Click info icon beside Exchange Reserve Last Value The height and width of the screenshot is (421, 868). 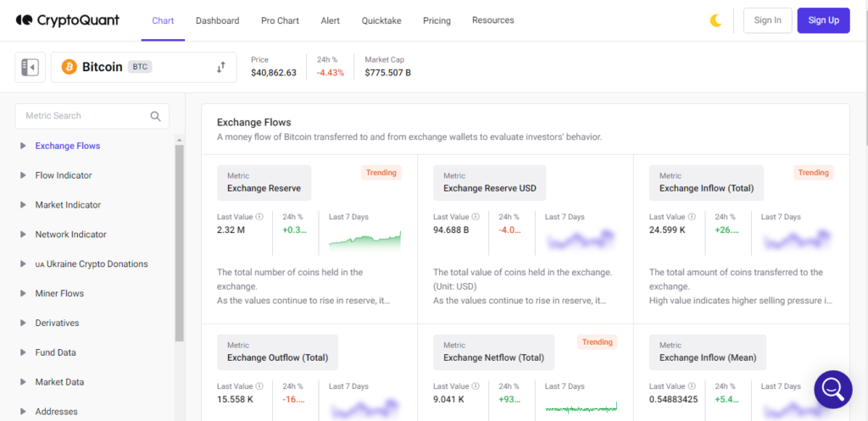pos(259,217)
